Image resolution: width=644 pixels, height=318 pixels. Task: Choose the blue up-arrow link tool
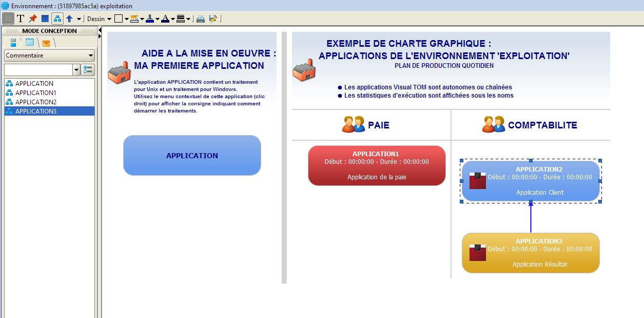69,18
